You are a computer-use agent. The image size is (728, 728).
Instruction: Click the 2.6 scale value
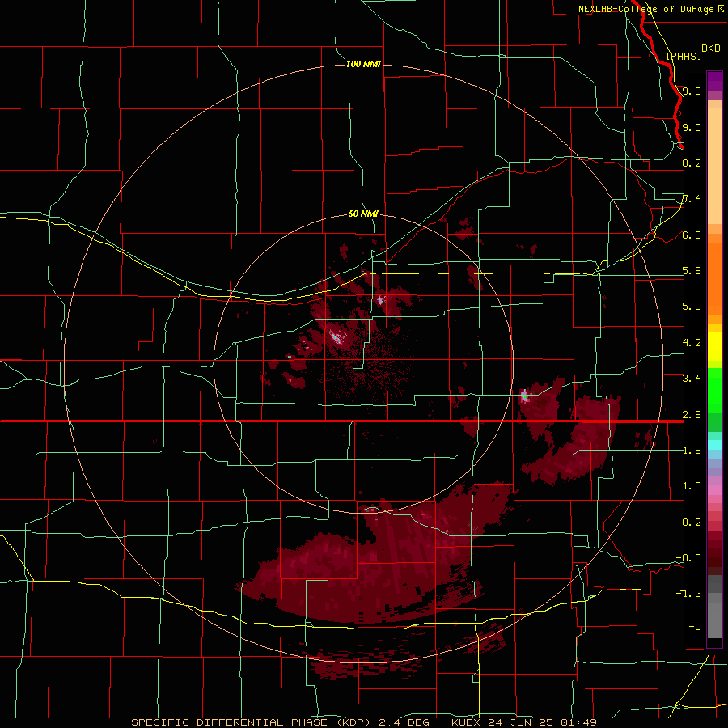point(692,415)
